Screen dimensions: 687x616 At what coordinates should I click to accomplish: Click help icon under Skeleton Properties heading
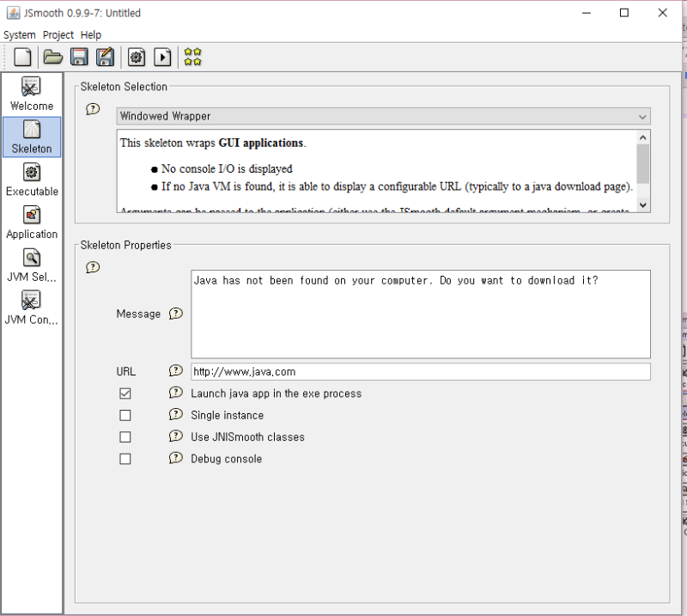pos(93,267)
